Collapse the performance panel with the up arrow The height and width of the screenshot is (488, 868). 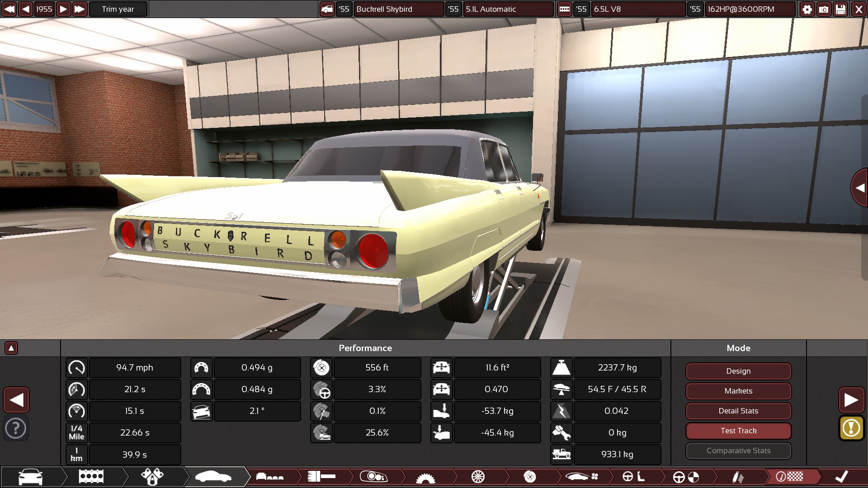[x=11, y=348]
